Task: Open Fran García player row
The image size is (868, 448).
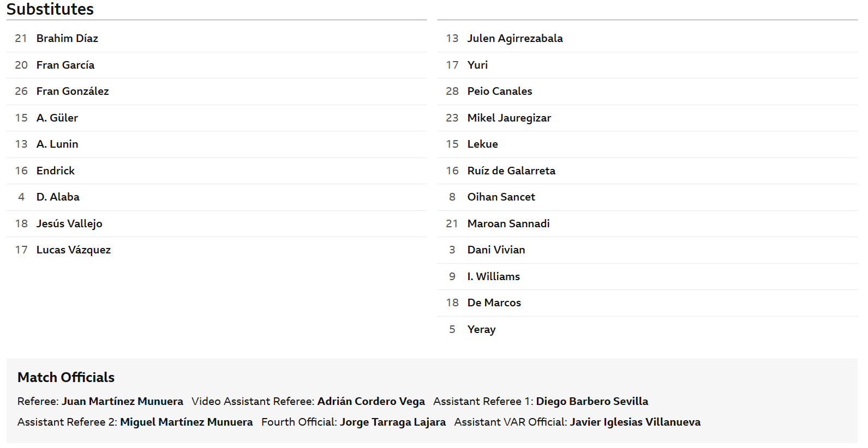Action: 216,65
